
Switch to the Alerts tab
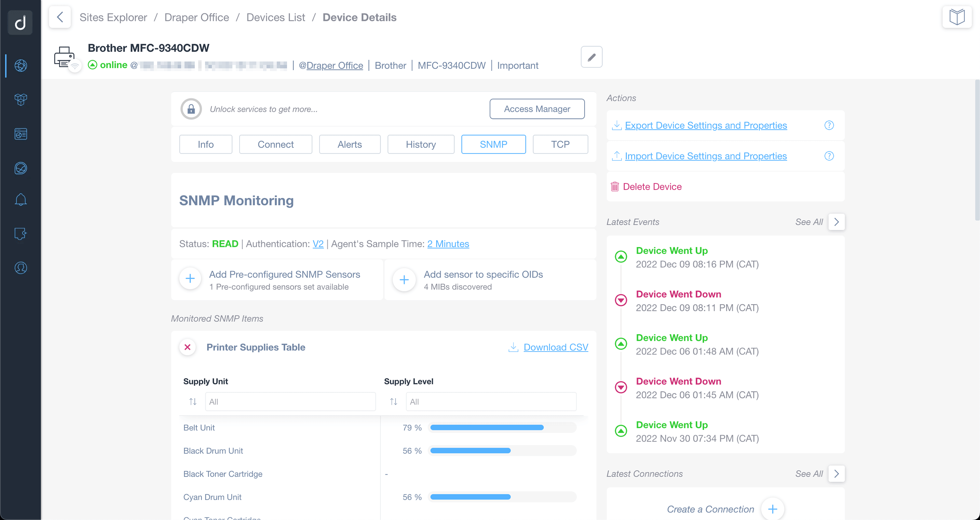[x=349, y=145]
